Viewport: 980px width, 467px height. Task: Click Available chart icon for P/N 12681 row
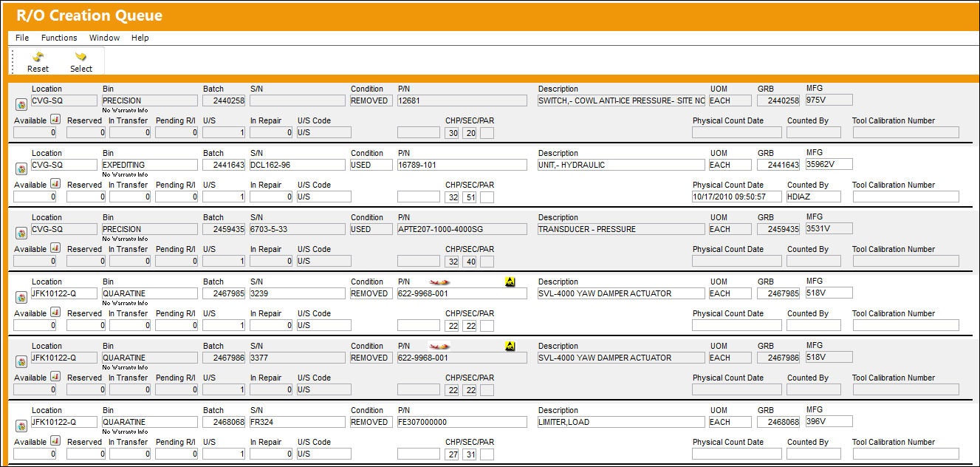(55, 120)
